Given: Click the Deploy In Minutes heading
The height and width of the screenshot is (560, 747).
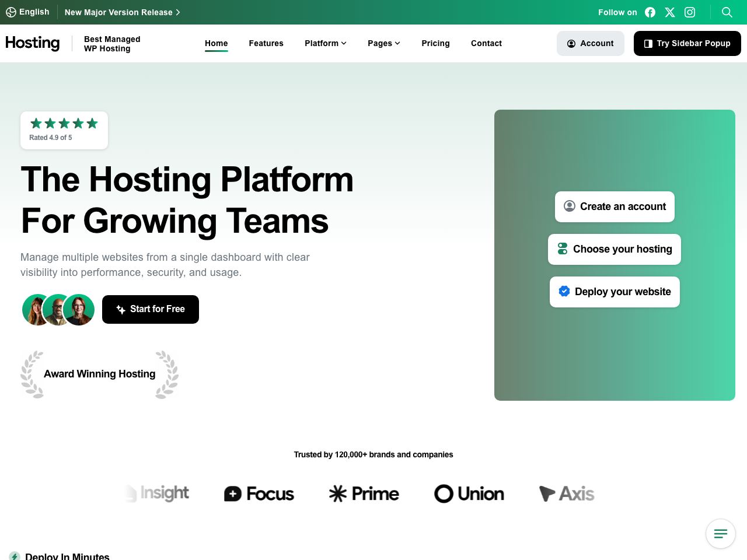Looking at the screenshot, I should (67, 556).
